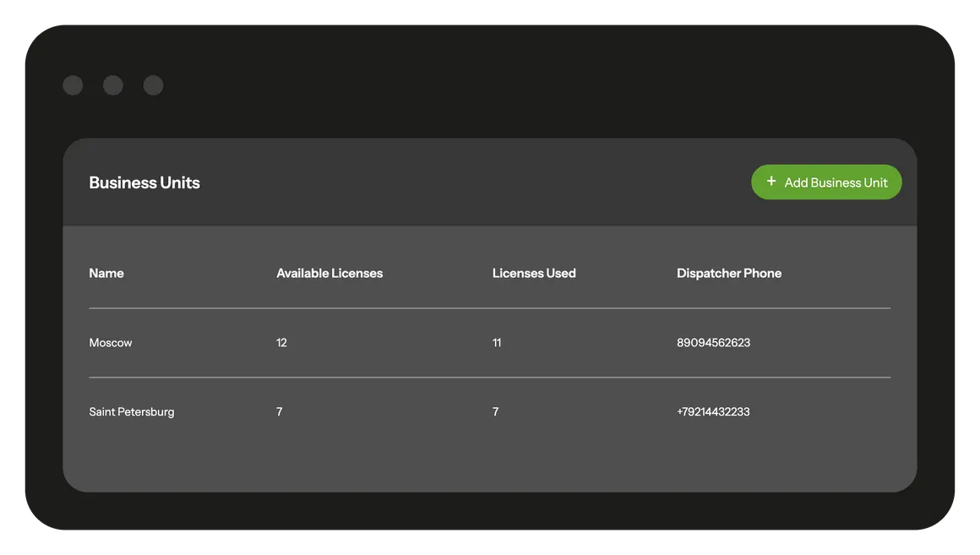Select Moscow's available licenses value 12
980x555 pixels.
pyautogui.click(x=281, y=343)
